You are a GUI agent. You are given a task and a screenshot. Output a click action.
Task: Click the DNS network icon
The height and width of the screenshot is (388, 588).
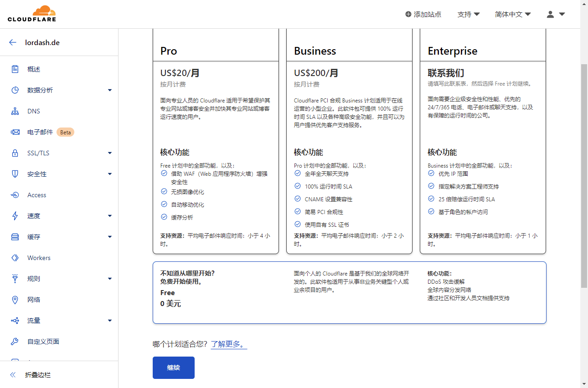(15, 111)
